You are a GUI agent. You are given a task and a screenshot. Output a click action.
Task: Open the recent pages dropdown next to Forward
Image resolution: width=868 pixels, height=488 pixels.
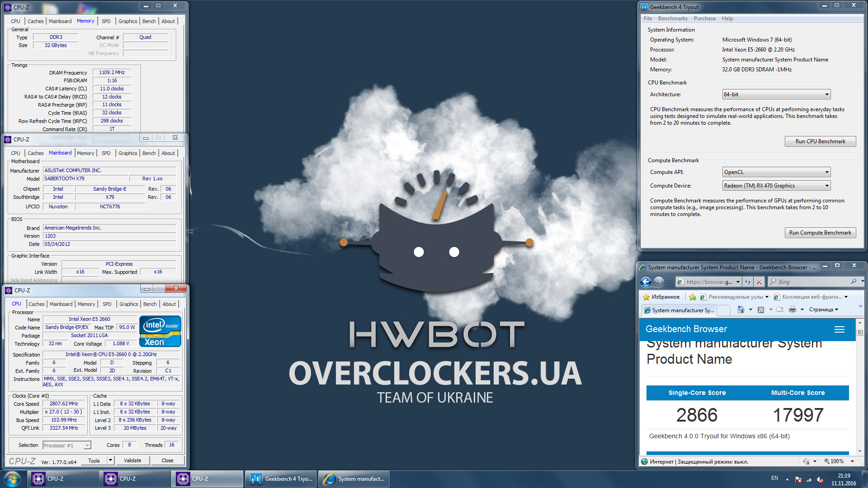click(669, 282)
